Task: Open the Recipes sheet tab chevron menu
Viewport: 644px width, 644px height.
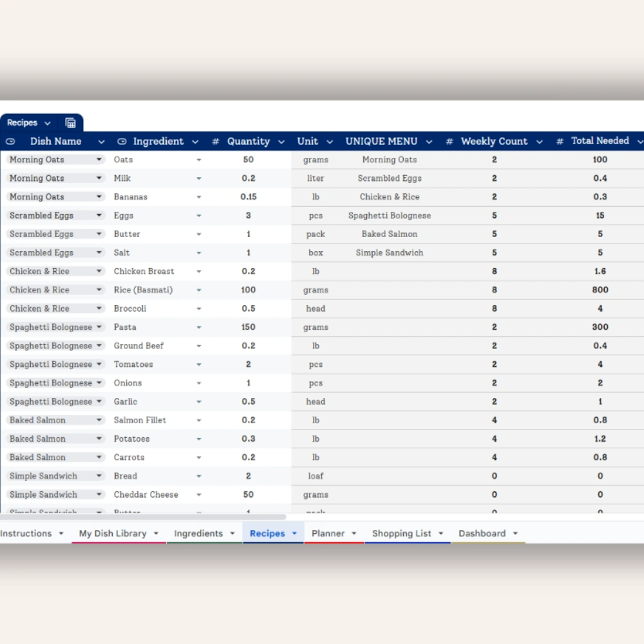Action: (48, 122)
